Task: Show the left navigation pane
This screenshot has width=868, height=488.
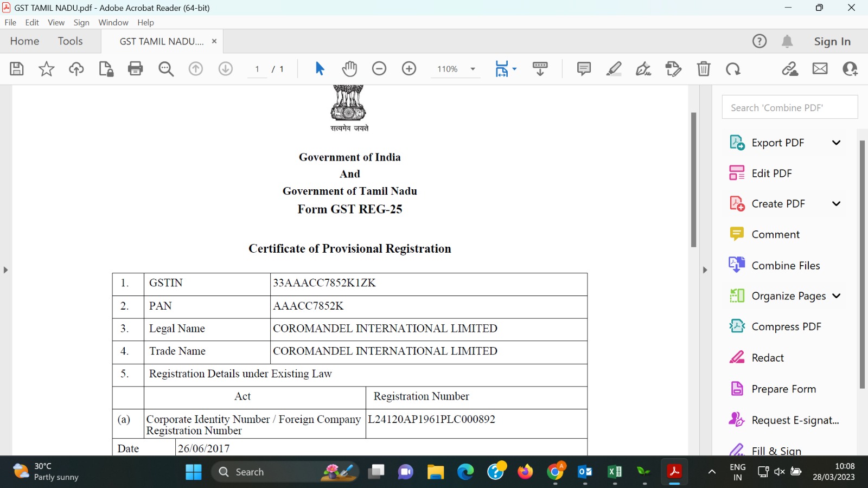Action: (x=5, y=269)
